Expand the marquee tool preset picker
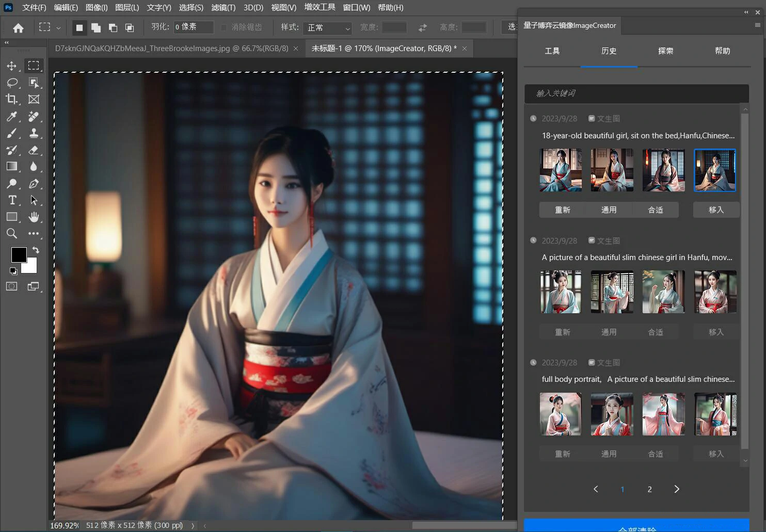 pyautogui.click(x=58, y=28)
